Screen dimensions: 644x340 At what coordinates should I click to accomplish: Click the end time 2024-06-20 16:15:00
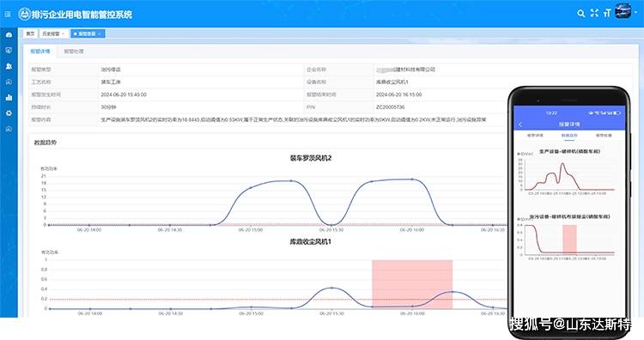click(398, 94)
